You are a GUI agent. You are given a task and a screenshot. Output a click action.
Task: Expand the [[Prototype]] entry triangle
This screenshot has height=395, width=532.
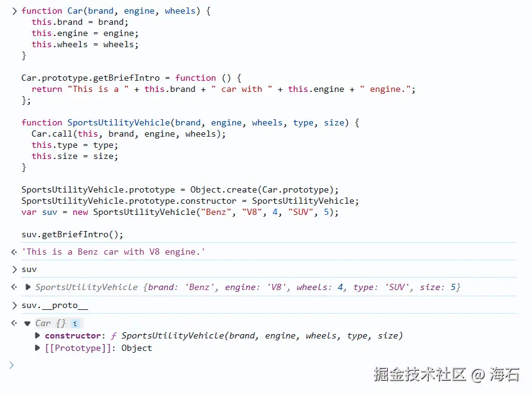coord(38,348)
